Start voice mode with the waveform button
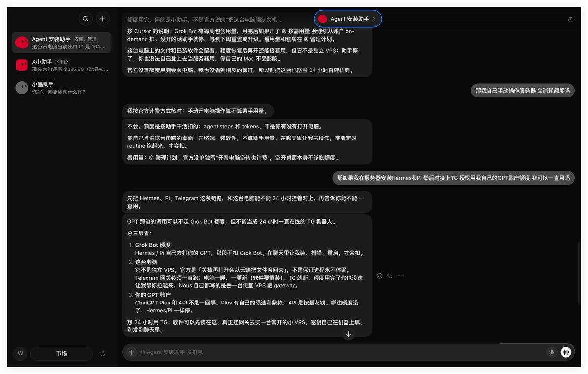 pos(566,352)
